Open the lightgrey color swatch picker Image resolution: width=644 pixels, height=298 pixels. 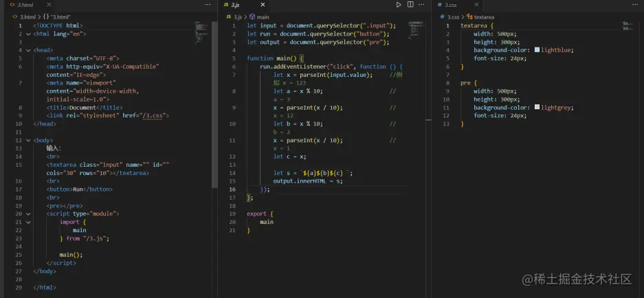click(537, 107)
